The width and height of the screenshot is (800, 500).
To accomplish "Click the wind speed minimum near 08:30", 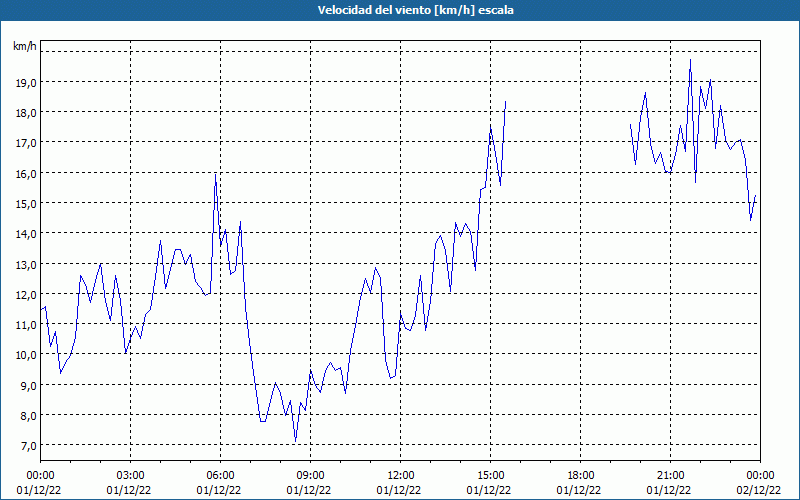I will [295, 441].
